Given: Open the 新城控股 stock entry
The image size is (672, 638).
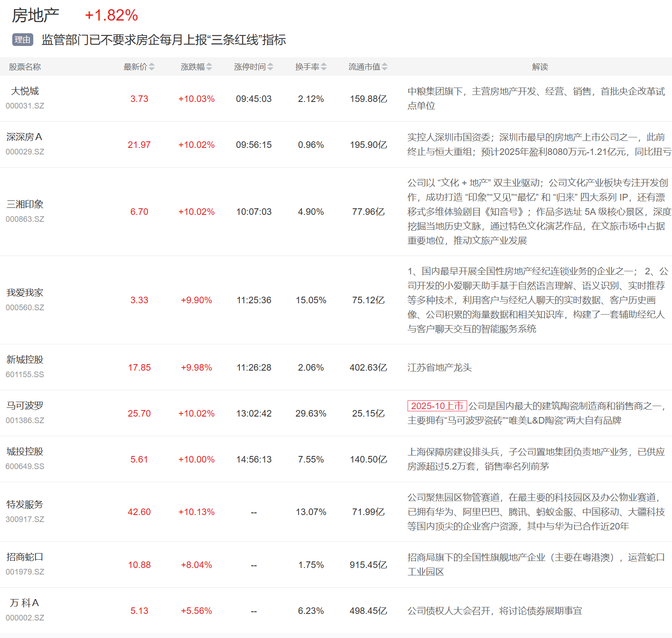Looking at the screenshot, I should 25,360.
